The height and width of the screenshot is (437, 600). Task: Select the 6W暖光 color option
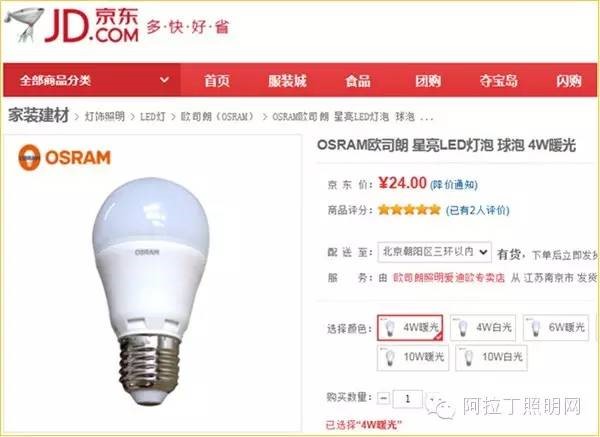click(x=556, y=328)
